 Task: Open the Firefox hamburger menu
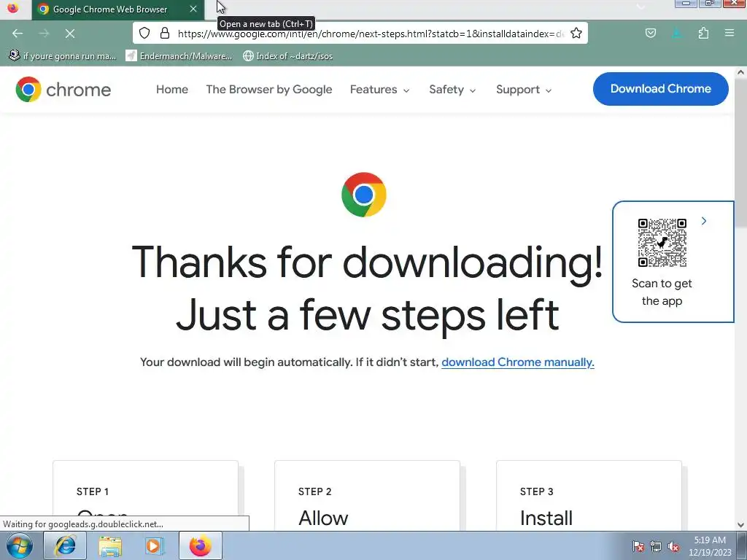click(729, 33)
